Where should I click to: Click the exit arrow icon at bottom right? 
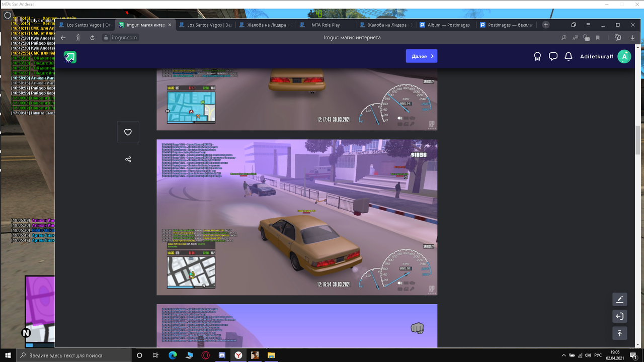point(620,316)
